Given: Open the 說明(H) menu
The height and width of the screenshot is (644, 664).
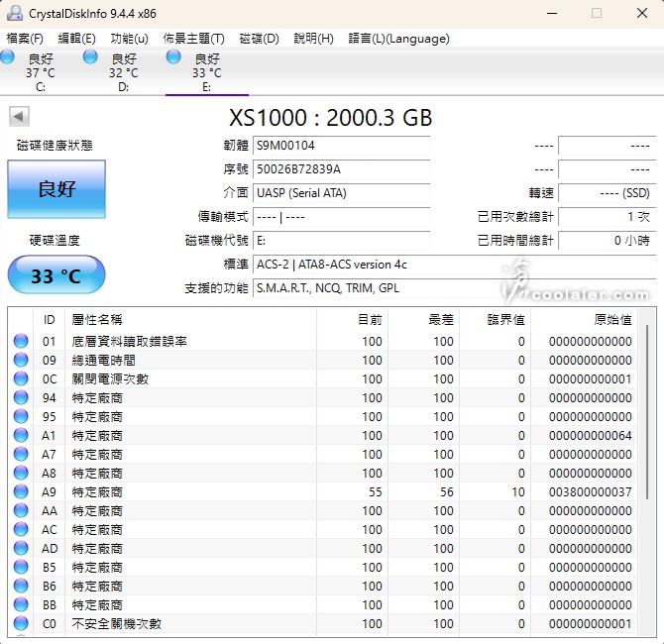Looking at the screenshot, I should click(314, 39).
